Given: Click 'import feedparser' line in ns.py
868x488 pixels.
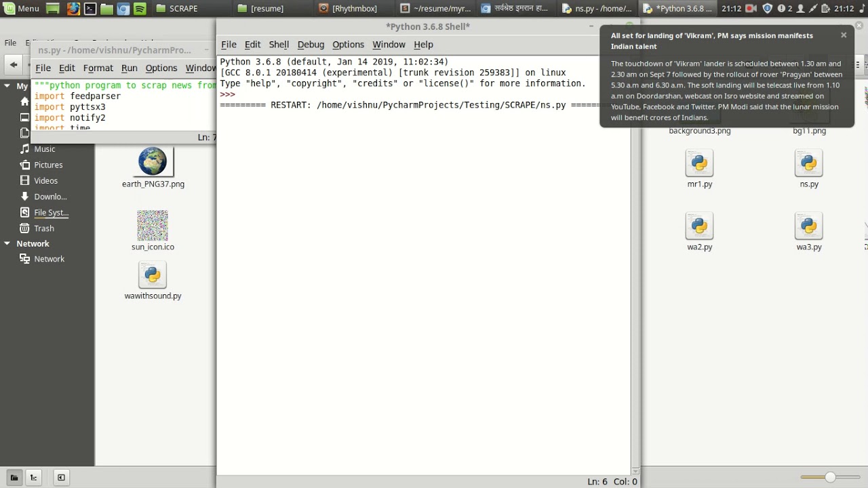Looking at the screenshot, I should 77,96.
